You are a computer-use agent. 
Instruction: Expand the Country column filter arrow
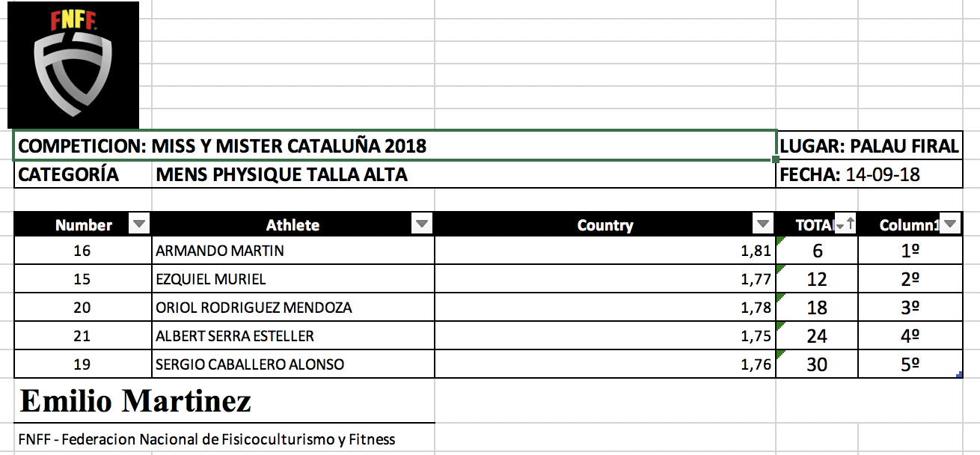[x=763, y=224]
